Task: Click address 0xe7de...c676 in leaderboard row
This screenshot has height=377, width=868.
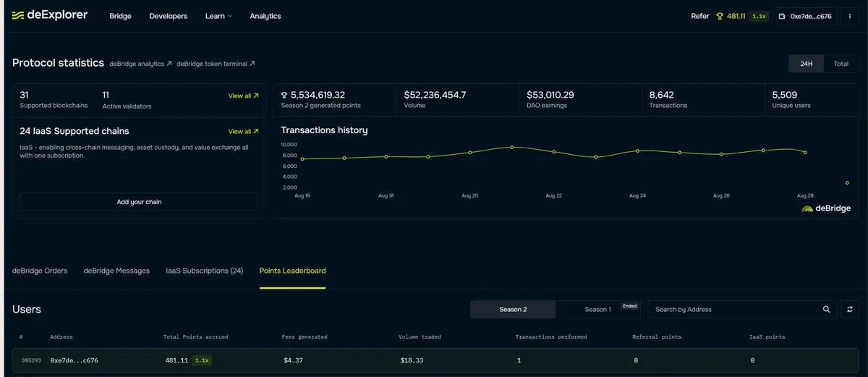Action: [x=74, y=360]
